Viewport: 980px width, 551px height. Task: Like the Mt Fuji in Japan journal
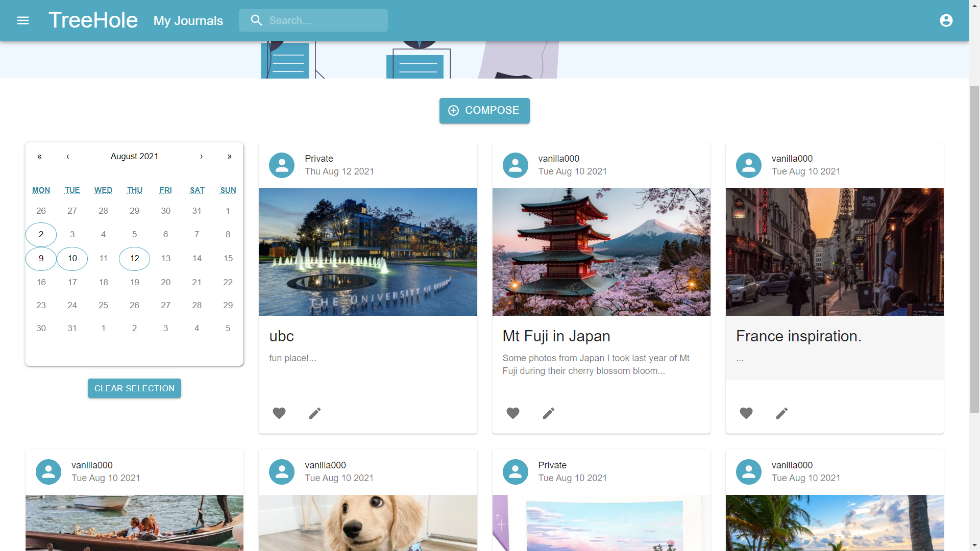[512, 413]
